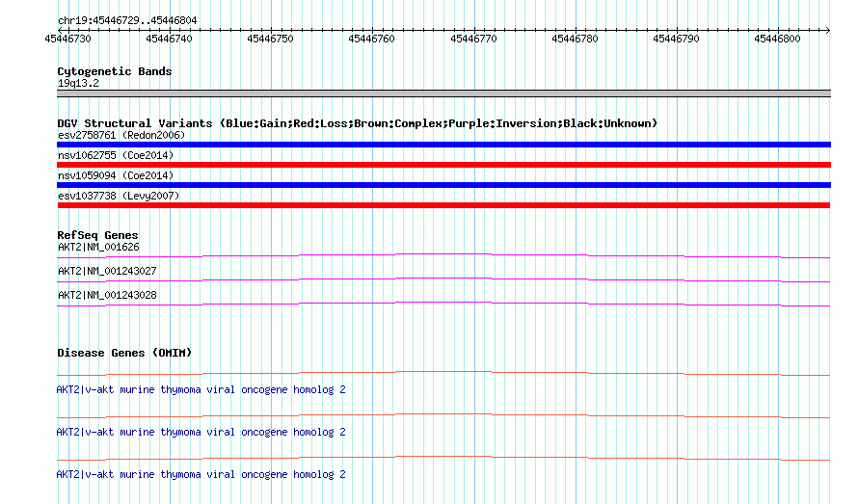Click the Cytogenetic Bands track title
The width and height of the screenshot is (858, 504).
coord(115,71)
